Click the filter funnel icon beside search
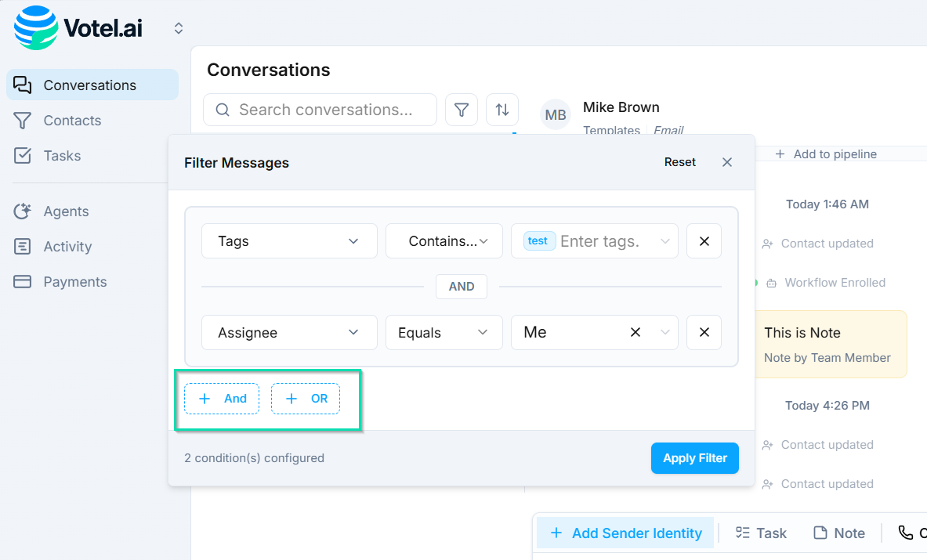Viewport: 927px width, 560px height. 462,110
